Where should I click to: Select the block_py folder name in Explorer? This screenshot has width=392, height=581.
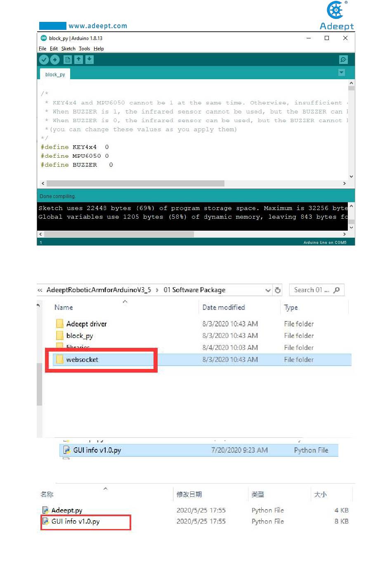point(80,336)
